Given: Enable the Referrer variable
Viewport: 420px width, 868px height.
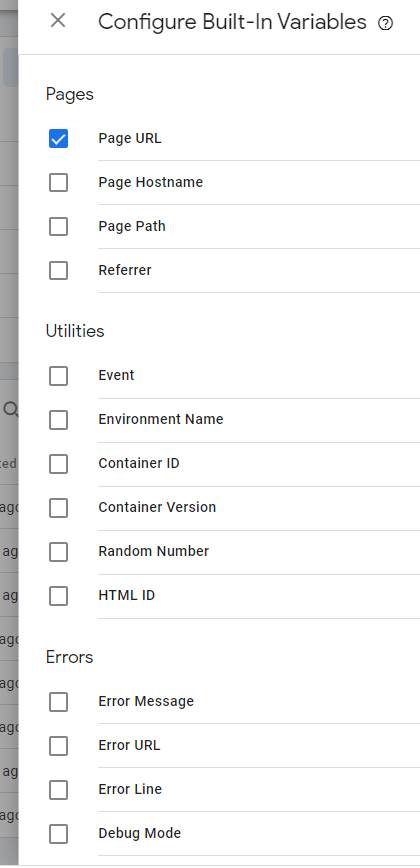Looking at the screenshot, I should point(59,271).
